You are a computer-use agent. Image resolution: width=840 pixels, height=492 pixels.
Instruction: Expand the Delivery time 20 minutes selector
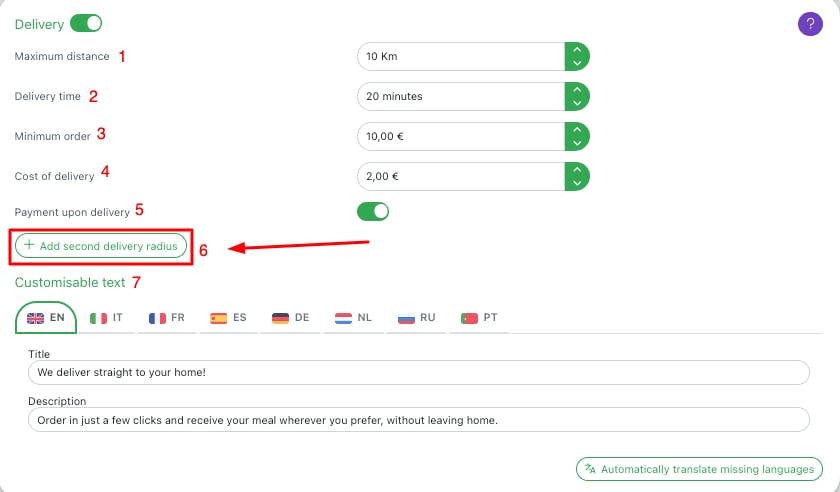click(577, 96)
